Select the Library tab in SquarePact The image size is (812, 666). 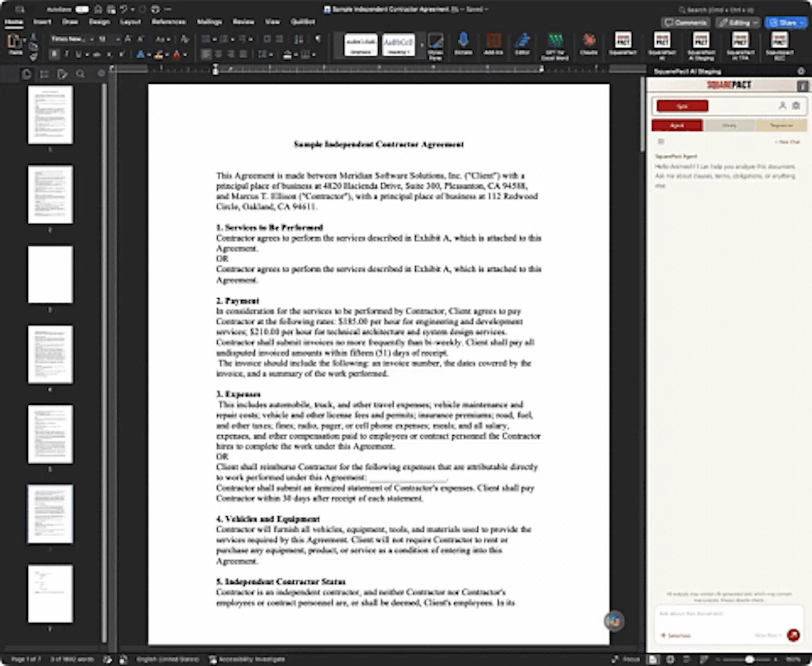[x=729, y=125]
